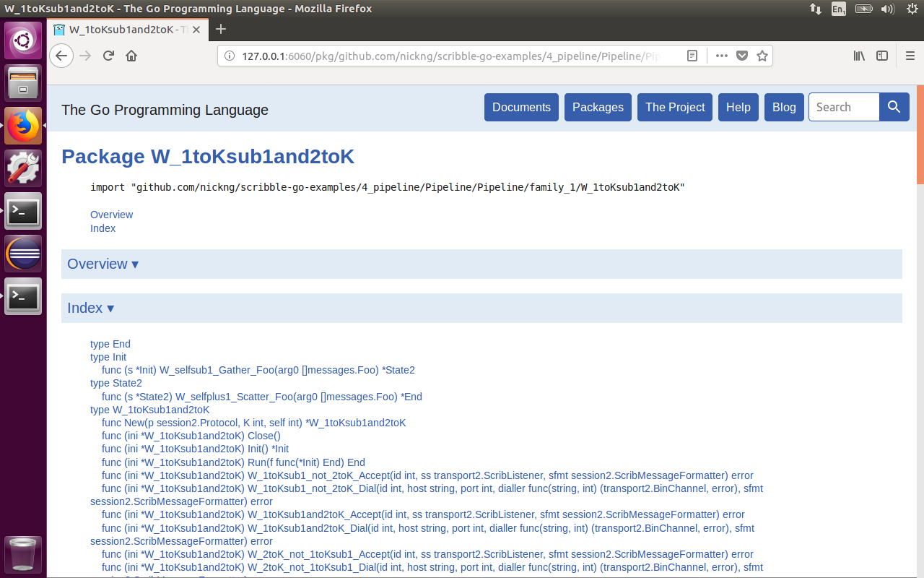
Task: Open a new browser tab
Action: pyautogui.click(x=221, y=29)
